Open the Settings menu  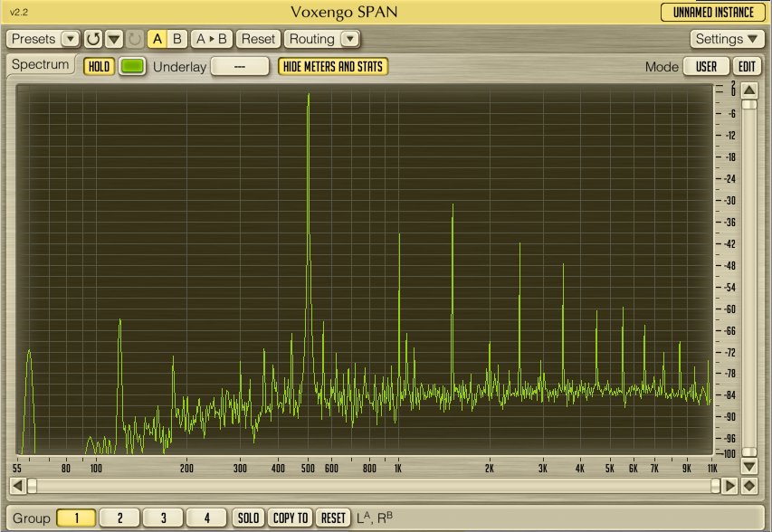tap(729, 39)
